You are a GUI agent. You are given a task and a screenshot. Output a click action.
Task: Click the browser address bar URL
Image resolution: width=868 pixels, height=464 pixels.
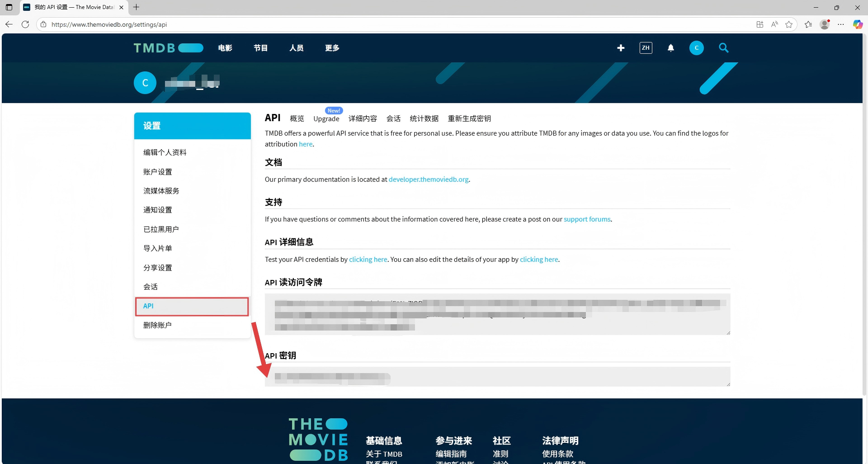(x=109, y=24)
